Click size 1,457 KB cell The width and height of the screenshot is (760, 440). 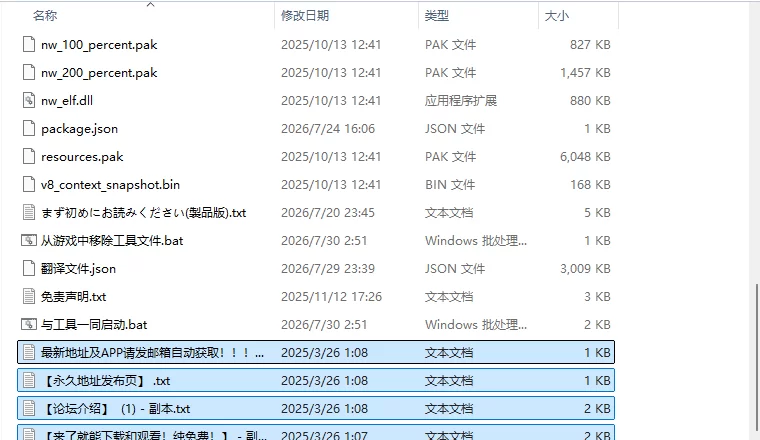point(585,73)
